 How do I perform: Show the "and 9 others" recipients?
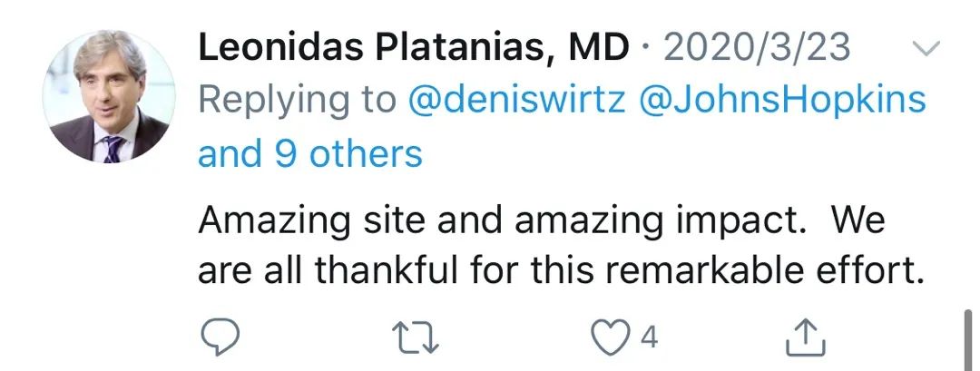tap(310, 153)
